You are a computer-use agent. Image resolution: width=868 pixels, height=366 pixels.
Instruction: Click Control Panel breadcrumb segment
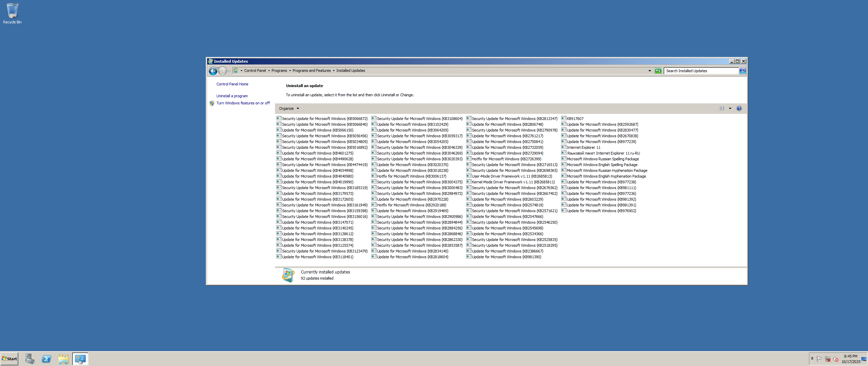(255, 71)
